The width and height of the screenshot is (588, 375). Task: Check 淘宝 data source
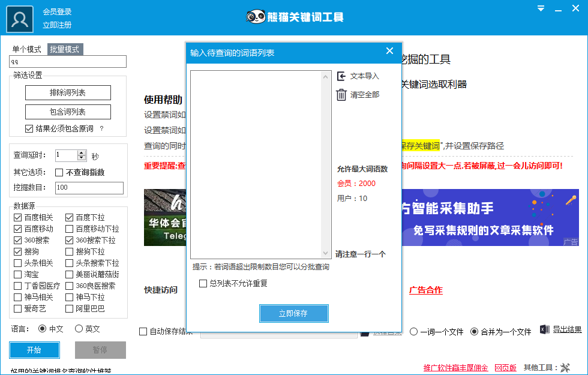[x=17, y=275]
